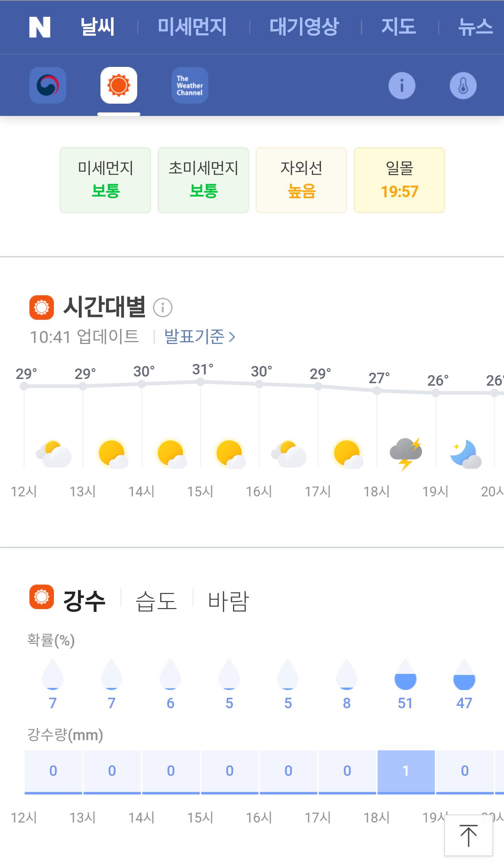Open info tooltip next to 시간대별

point(163,308)
